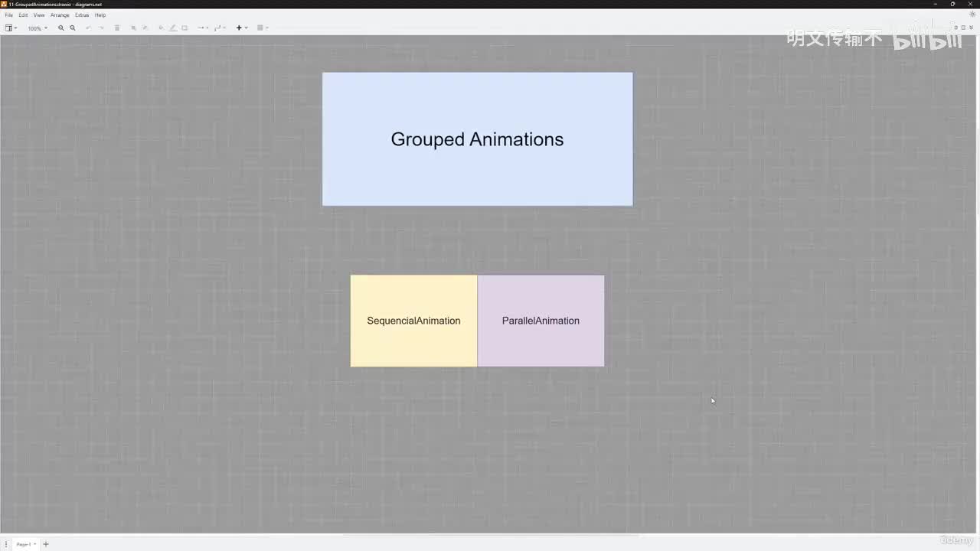The width and height of the screenshot is (980, 551).
Task: Open the insert plus dropdown
Action: 241,28
